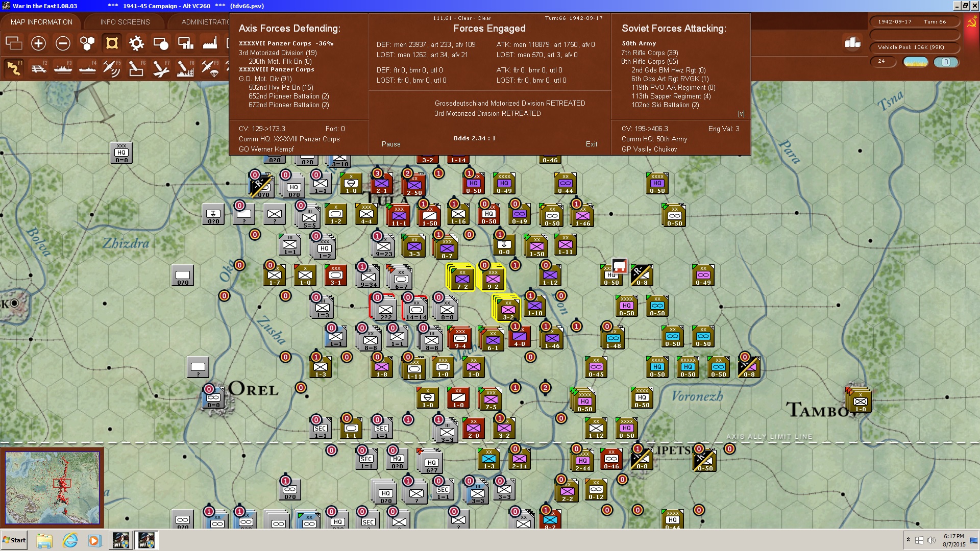
Task: Click Exit to close the combat report
Action: click(x=592, y=144)
